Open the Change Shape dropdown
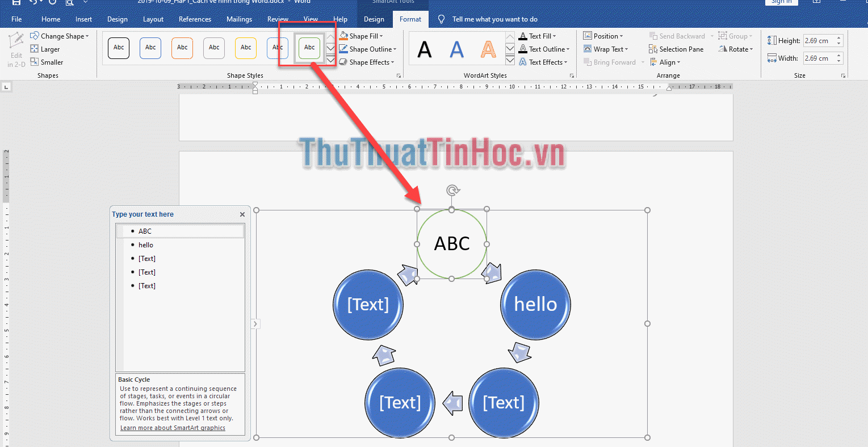This screenshot has height=447, width=868. pos(60,36)
